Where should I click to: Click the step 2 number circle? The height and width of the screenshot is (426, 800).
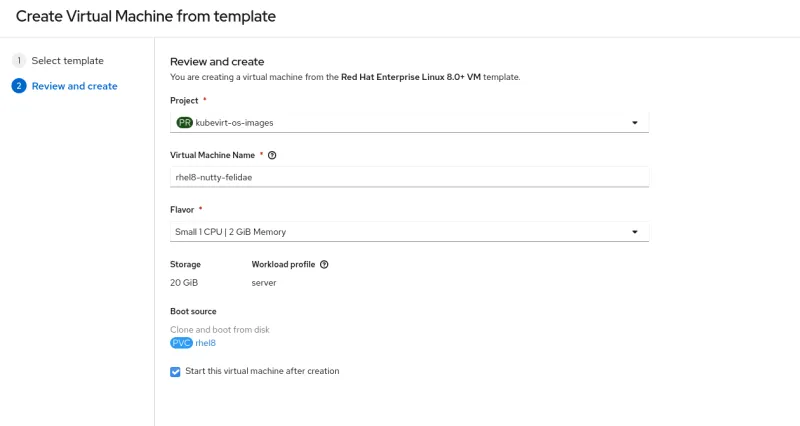[x=18, y=86]
